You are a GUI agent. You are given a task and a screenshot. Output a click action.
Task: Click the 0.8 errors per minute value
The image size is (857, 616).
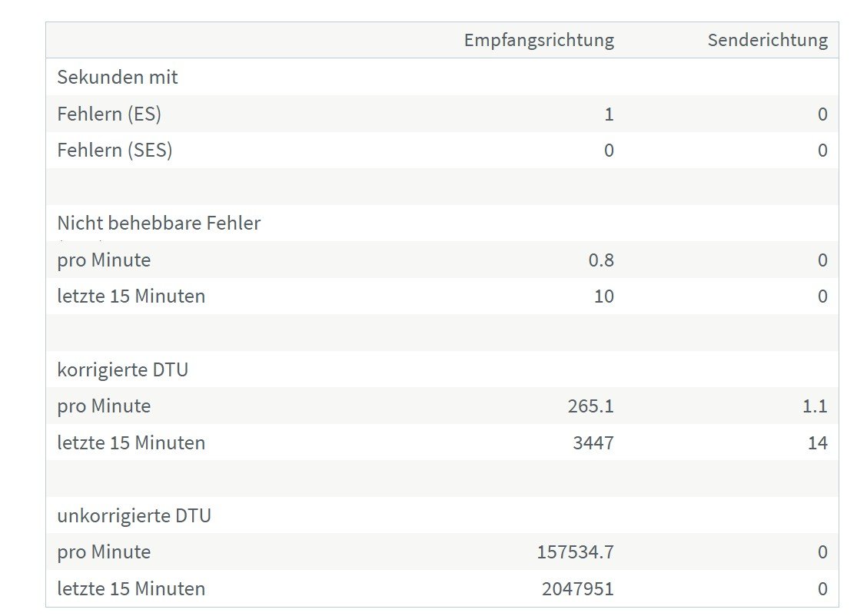(601, 260)
